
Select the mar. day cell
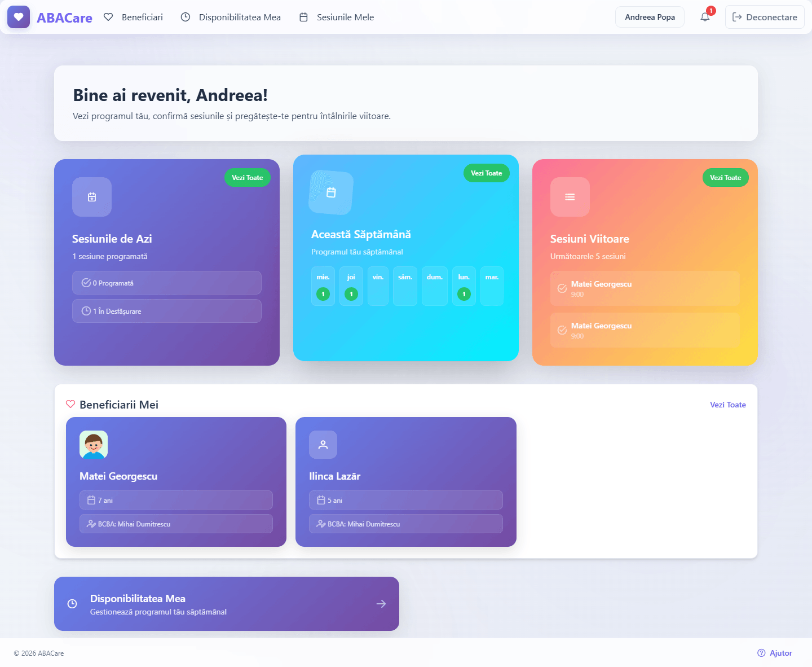[492, 286]
